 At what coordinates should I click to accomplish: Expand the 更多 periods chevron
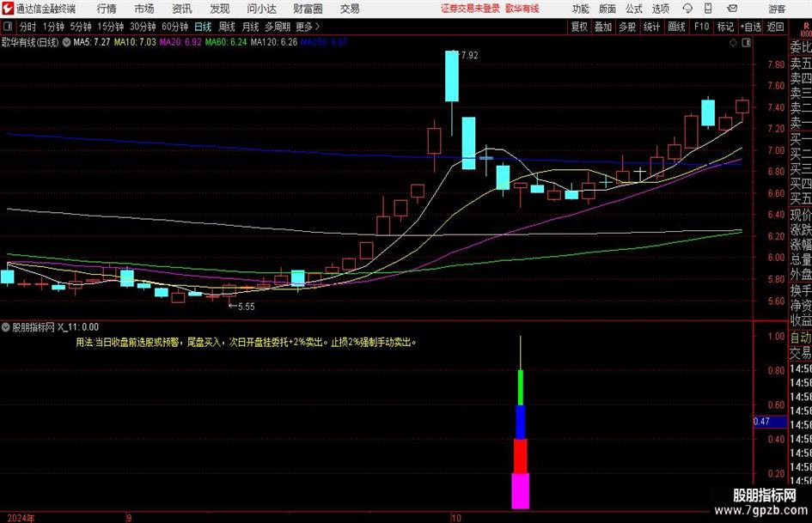point(308,27)
